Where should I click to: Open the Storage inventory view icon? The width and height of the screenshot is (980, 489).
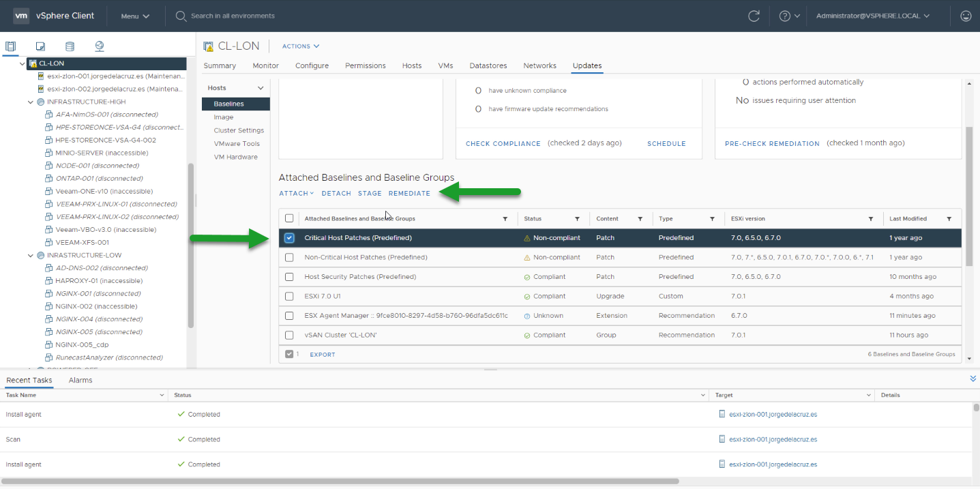coord(70,46)
